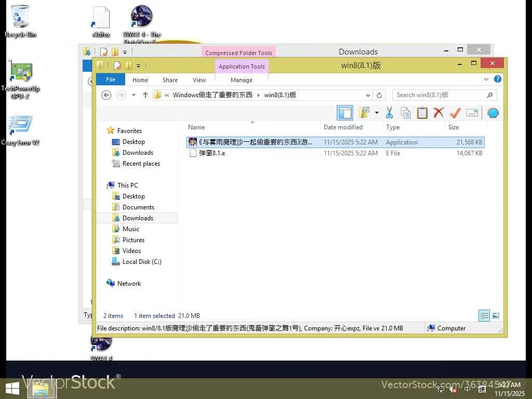Select Downloads under This PC
Image resolution: width=532 pixels, height=399 pixels.
pos(138,218)
